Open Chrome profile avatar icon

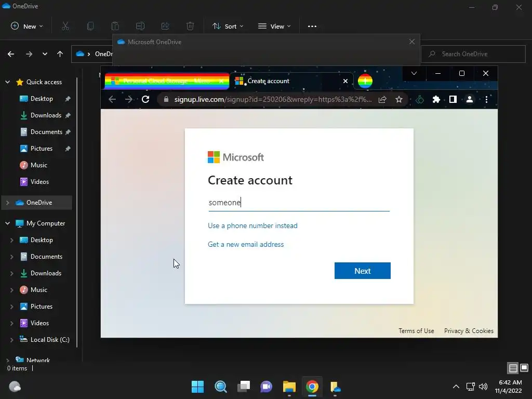(x=470, y=99)
